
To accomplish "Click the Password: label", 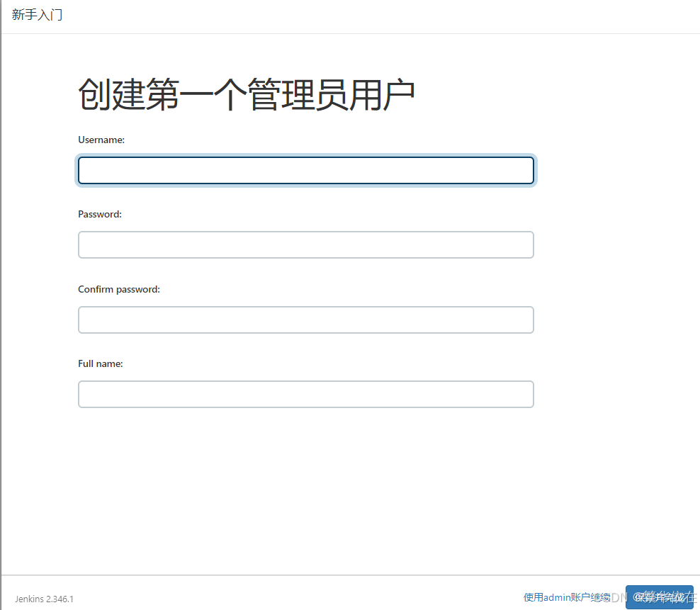I will 100,215.
